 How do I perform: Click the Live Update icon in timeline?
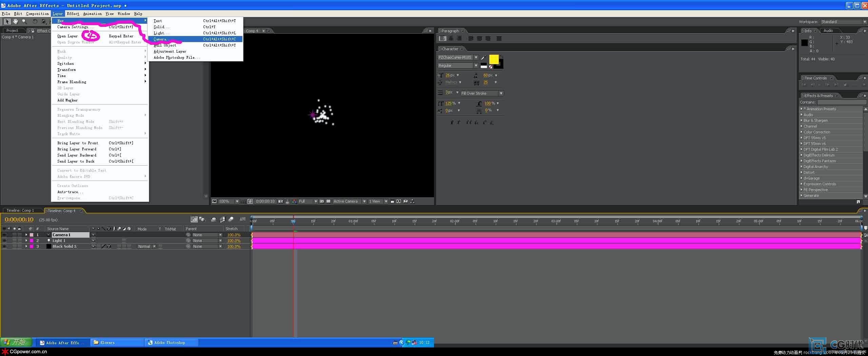tap(194, 220)
